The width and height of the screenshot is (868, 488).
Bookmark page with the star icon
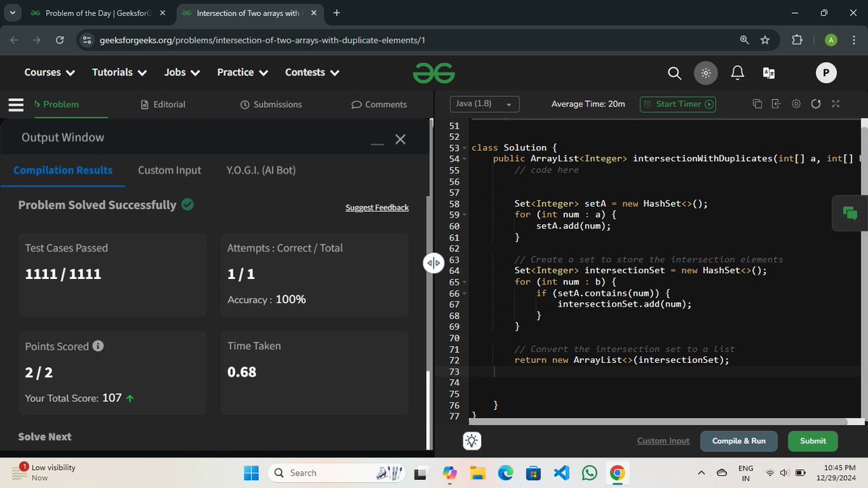pos(765,40)
